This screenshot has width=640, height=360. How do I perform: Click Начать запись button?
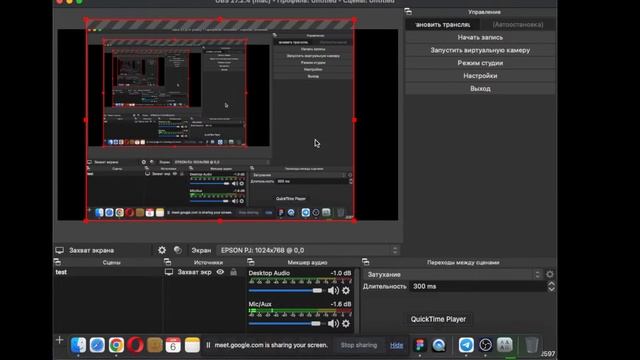[x=480, y=37]
